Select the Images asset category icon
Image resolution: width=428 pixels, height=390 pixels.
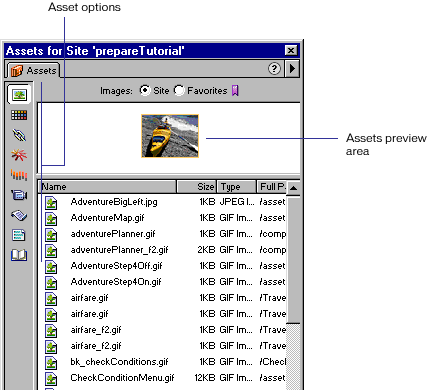click(19, 95)
